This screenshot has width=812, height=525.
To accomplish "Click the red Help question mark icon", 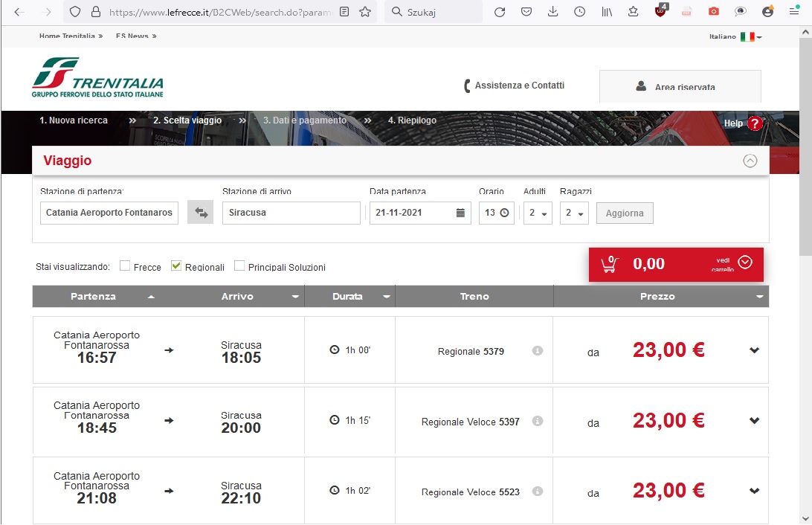I will (x=755, y=123).
